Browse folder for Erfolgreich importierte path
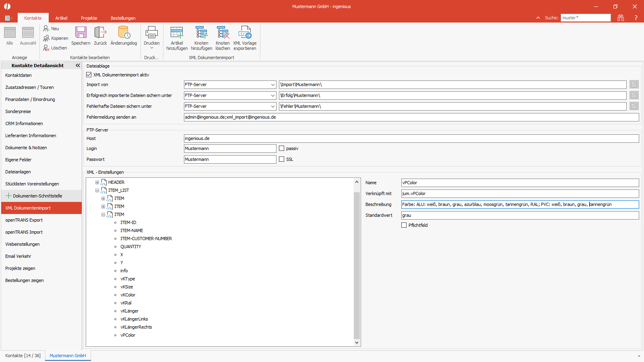644x362 pixels. tap(634, 95)
